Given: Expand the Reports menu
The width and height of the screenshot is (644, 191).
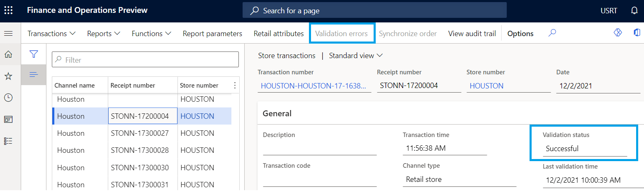Looking at the screenshot, I should (104, 34).
